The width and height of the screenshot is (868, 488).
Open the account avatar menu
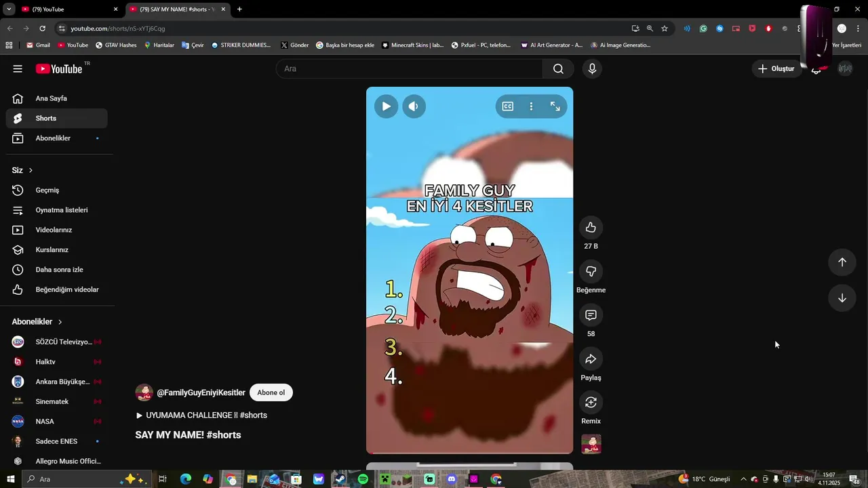845,68
